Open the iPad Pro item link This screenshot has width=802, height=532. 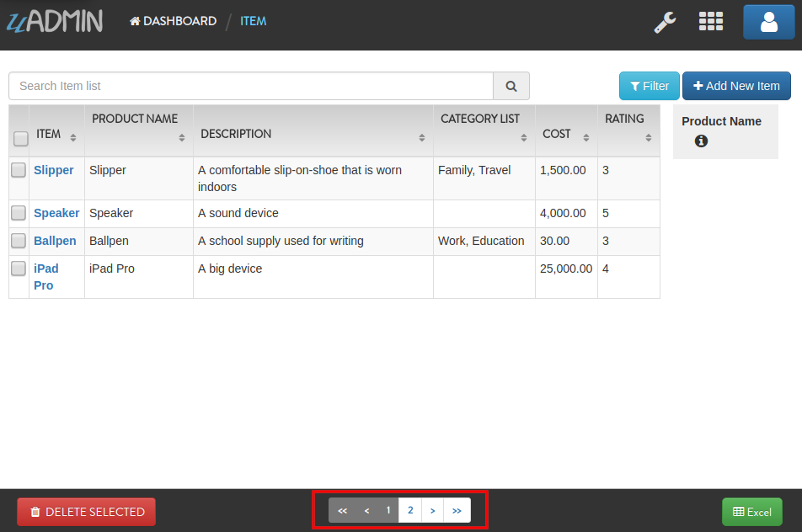tap(46, 276)
